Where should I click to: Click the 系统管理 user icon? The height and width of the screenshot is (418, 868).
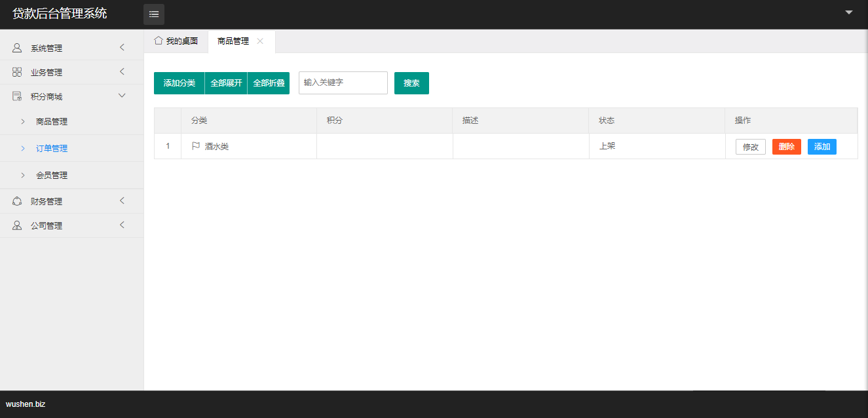[x=17, y=48]
